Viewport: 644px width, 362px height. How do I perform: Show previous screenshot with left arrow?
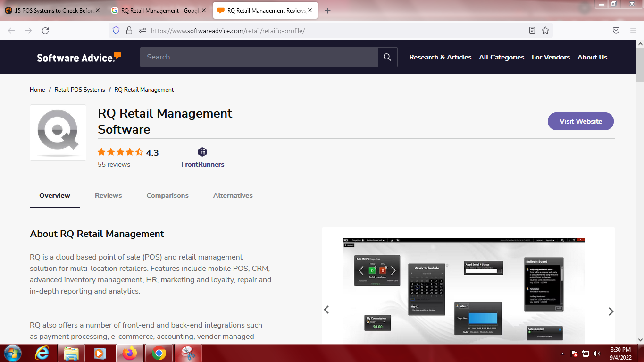point(326,310)
